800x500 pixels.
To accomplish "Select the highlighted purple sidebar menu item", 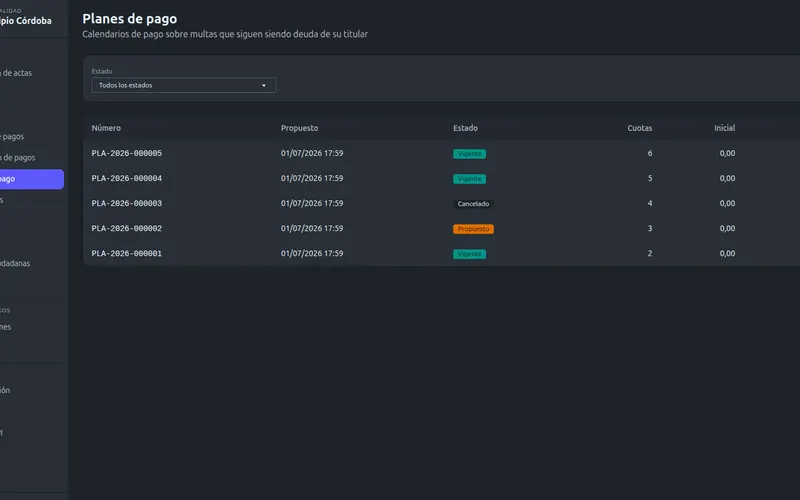I will (31, 179).
